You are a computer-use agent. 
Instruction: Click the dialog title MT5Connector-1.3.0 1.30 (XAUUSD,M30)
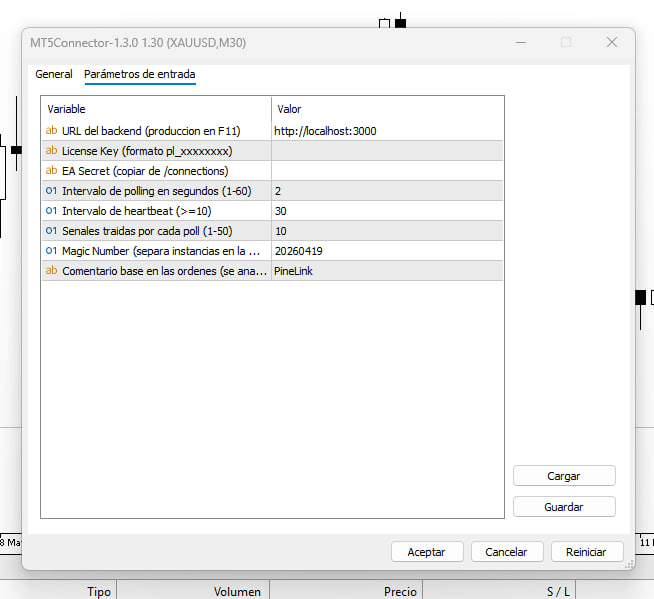pyautogui.click(x=138, y=43)
